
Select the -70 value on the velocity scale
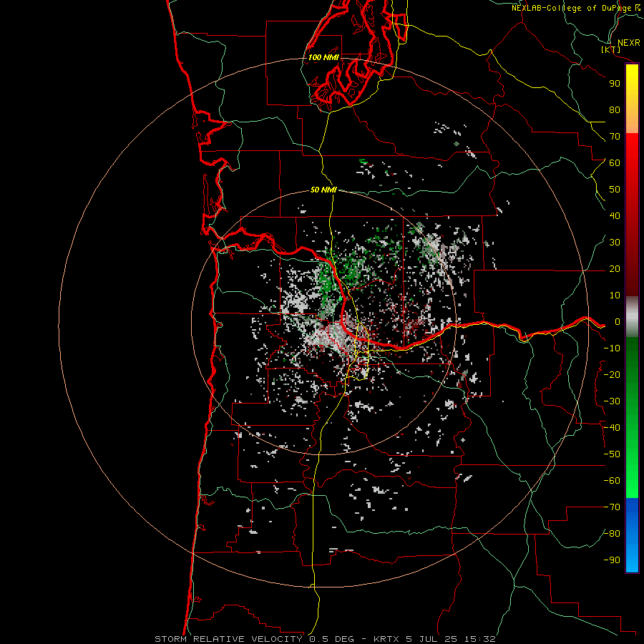coord(612,507)
